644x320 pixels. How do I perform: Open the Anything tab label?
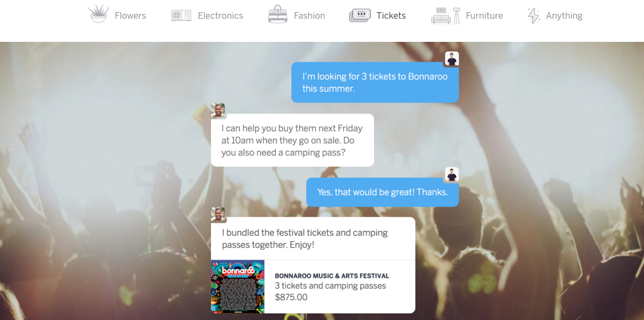564,16
